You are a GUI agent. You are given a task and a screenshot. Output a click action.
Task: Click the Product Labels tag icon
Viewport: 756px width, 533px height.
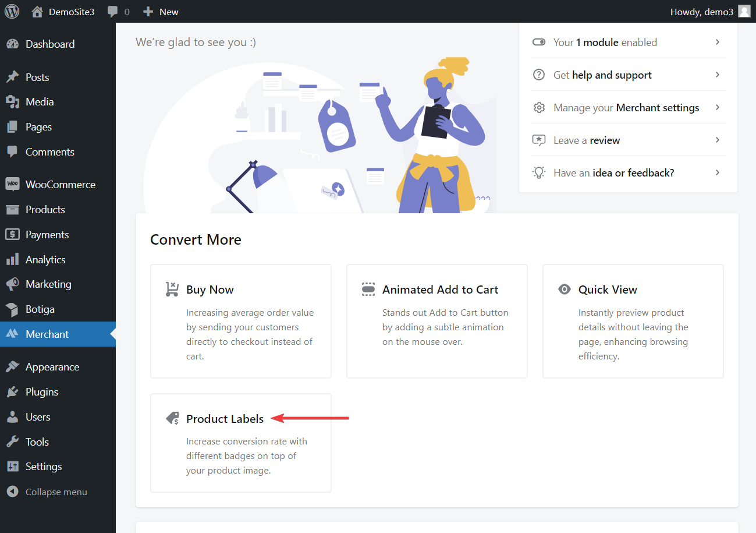point(172,418)
